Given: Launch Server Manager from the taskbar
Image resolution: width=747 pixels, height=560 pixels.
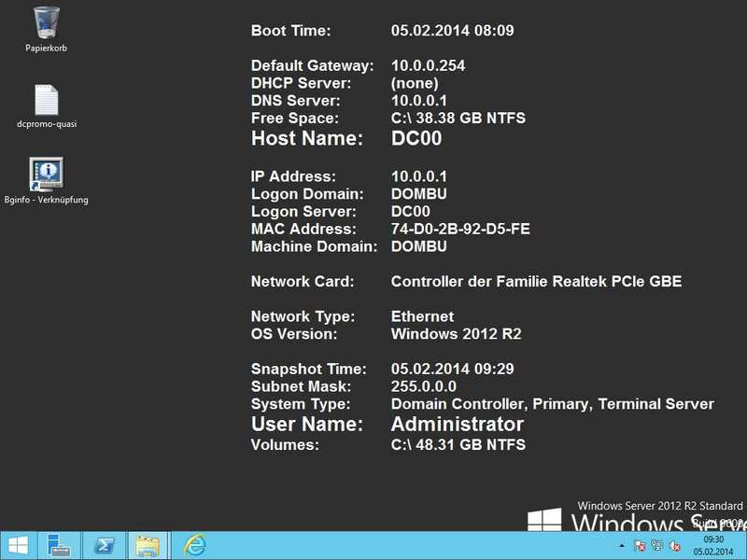Looking at the screenshot, I should pos(59,546).
